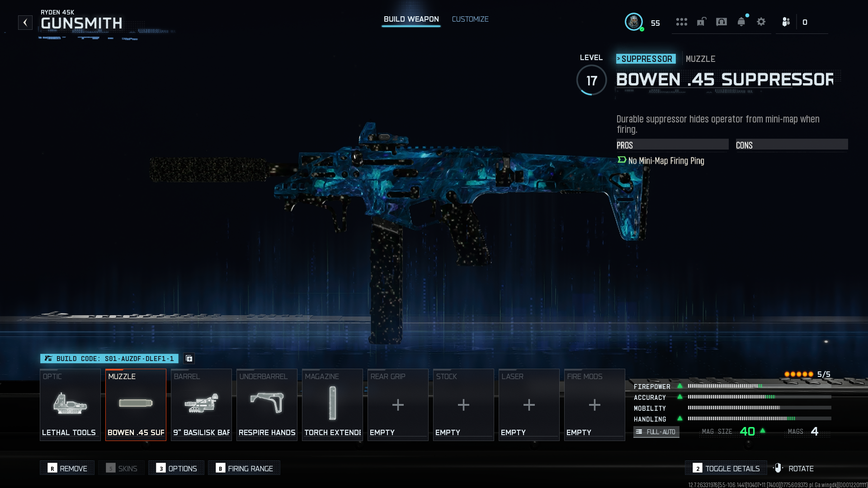The height and width of the screenshot is (488, 868).
Task: Open the notifications bell
Action: [741, 22]
